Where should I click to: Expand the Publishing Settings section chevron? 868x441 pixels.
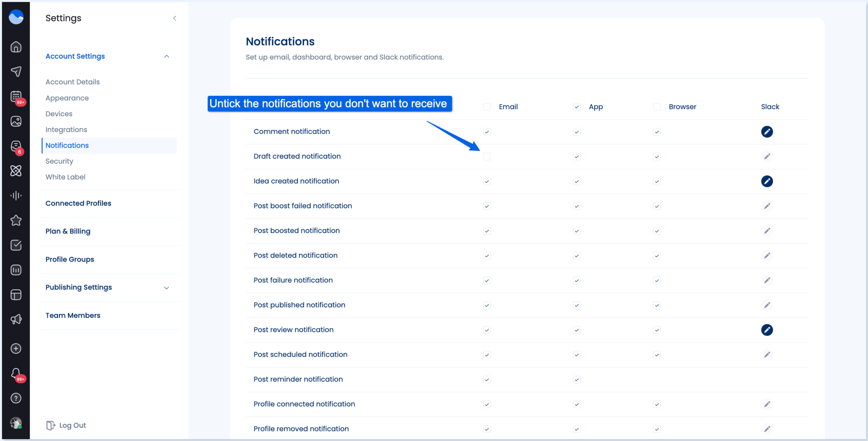(166, 287)
